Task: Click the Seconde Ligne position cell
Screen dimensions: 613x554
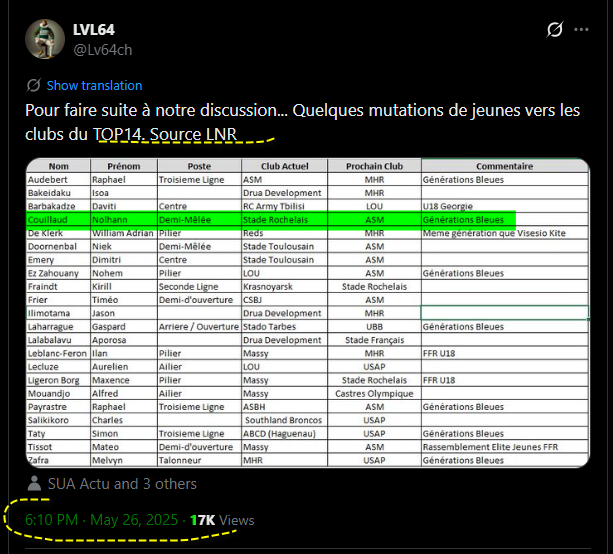Action: tap(199, 287)
